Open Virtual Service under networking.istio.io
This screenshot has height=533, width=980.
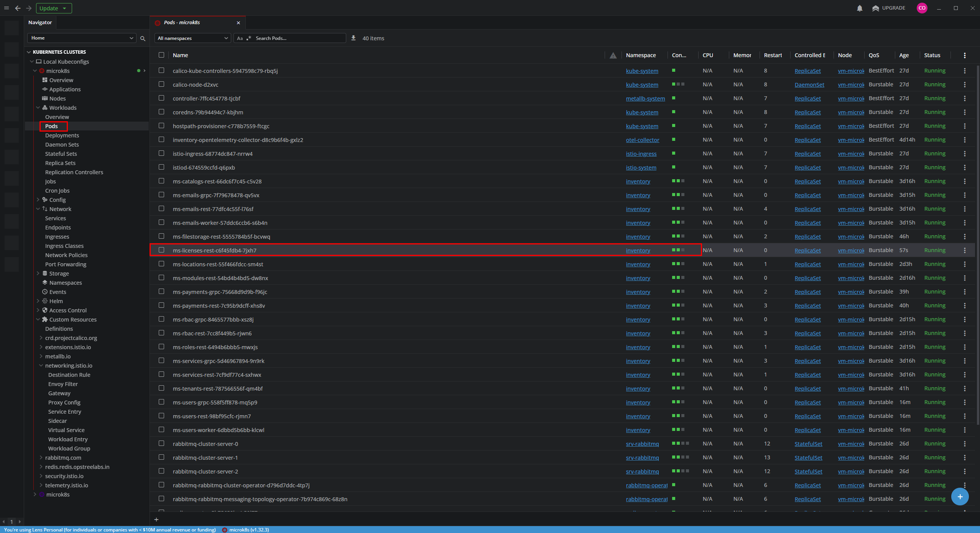pos(66,430)
